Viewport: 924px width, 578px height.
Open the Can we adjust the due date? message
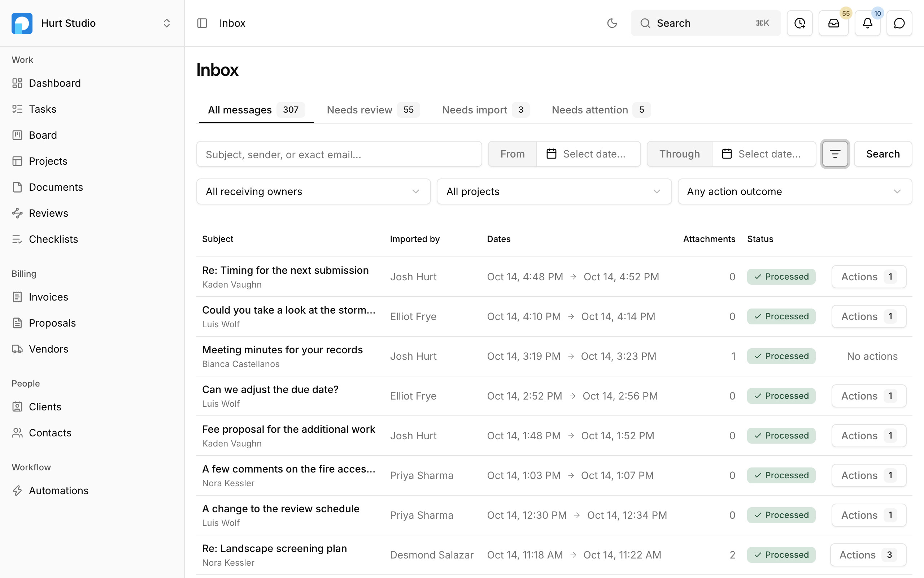270,389
